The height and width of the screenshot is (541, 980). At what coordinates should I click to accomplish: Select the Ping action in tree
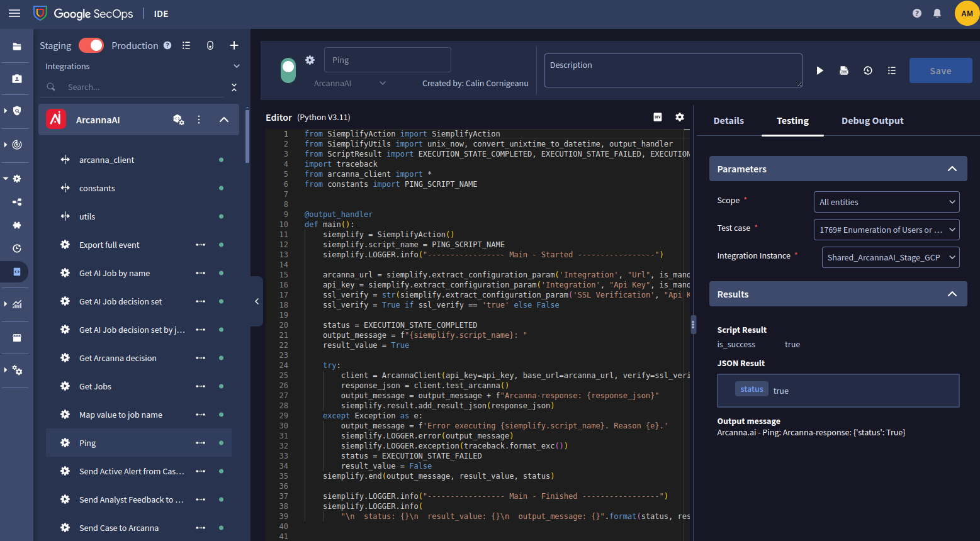coord(138,443)
